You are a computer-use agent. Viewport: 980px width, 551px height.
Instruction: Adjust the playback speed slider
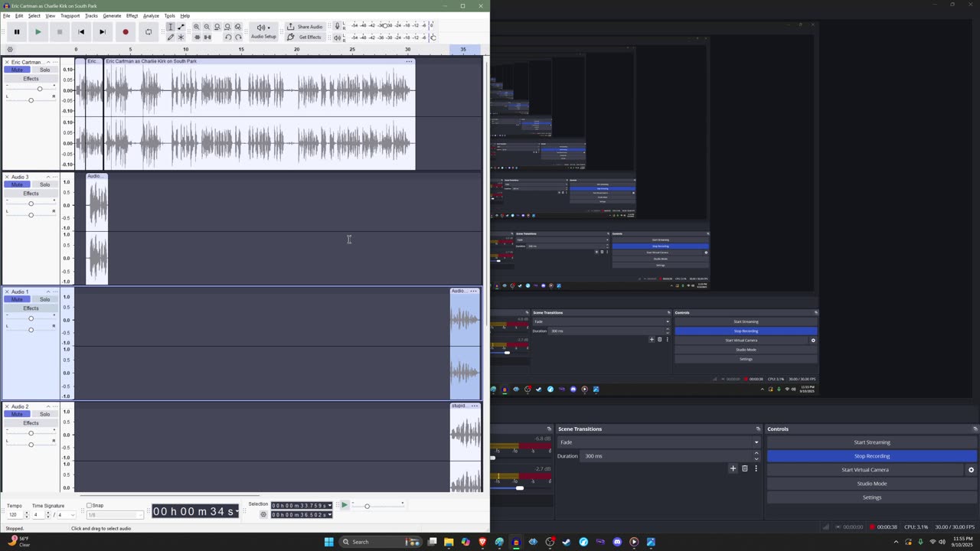(377, 506)
